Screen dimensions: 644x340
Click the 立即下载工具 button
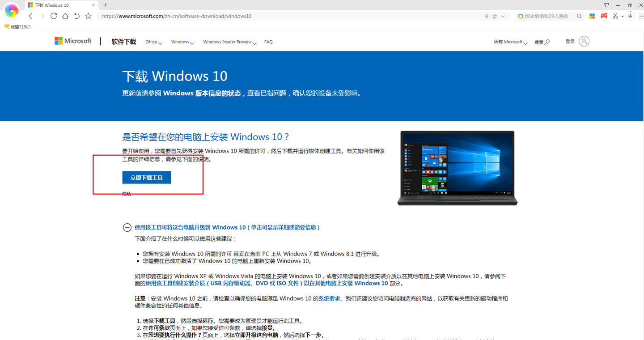(x=147, y=178)
